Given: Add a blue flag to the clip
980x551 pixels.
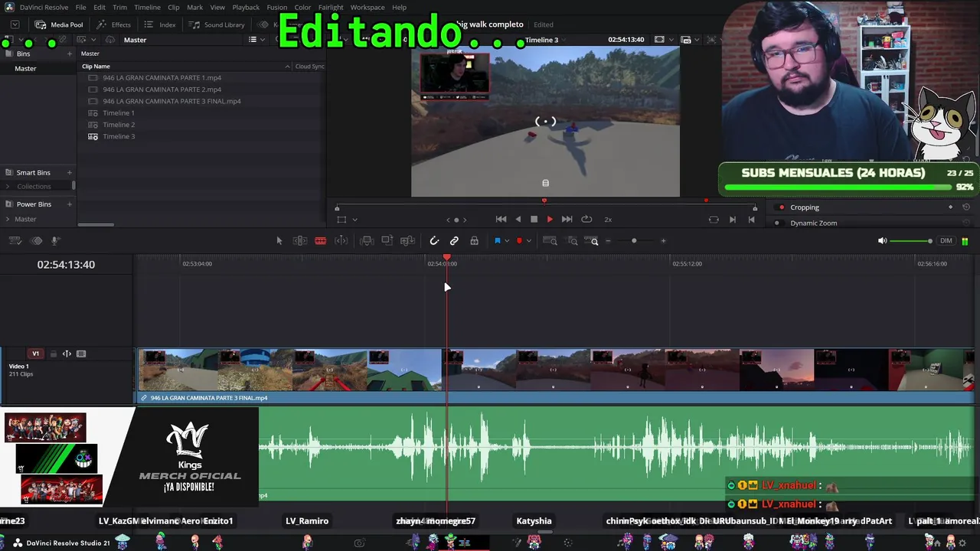Looking at the screenshot, I should pyautogui.click(x=497, y=241).
